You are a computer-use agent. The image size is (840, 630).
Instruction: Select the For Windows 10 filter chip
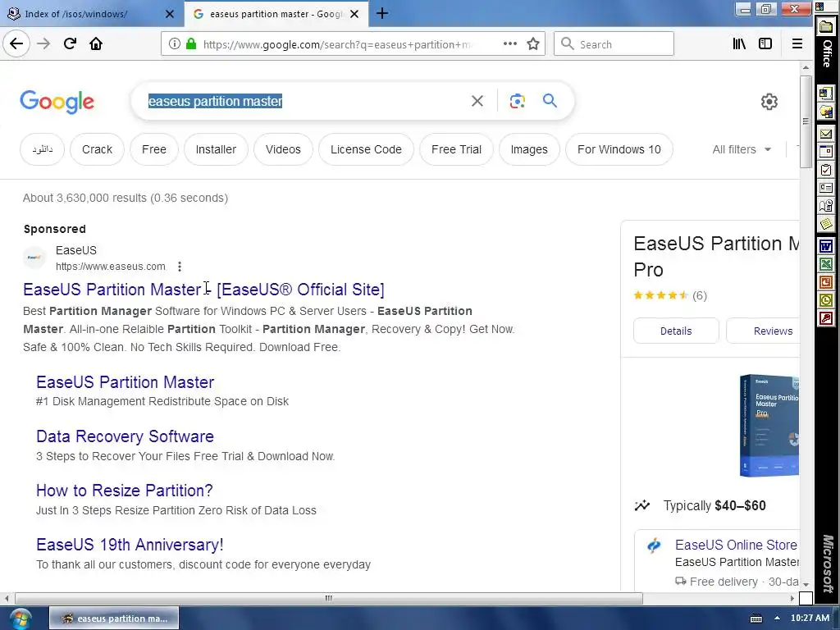(619, 149)
